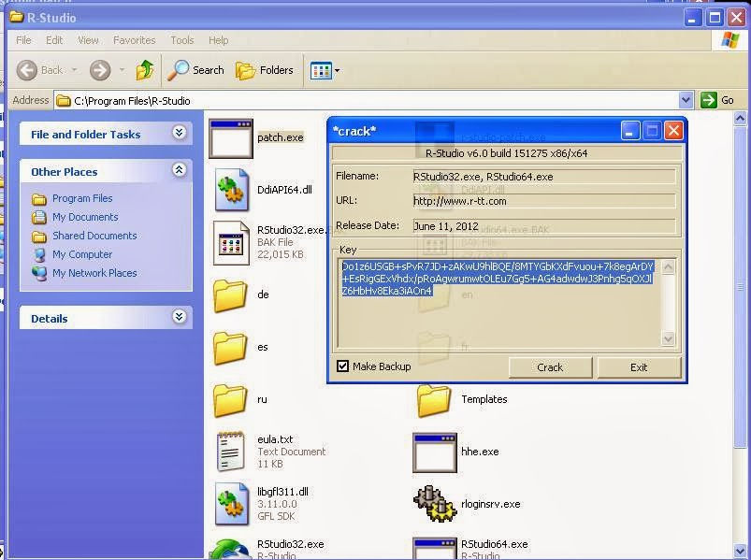
Task: Open the Edit menu
Action: click(x=54, y=40)
